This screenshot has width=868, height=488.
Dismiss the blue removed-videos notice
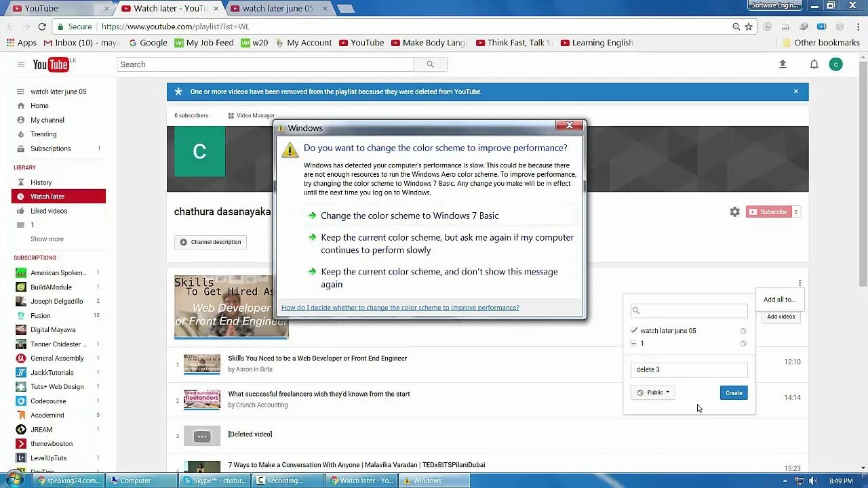796,91
